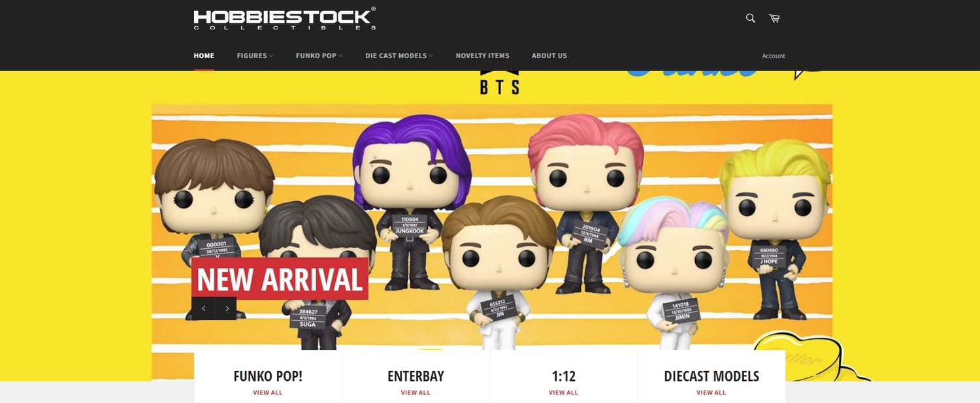The image size is (980, 403).
Task: Advance to next slide arrow
Action: 226,308
